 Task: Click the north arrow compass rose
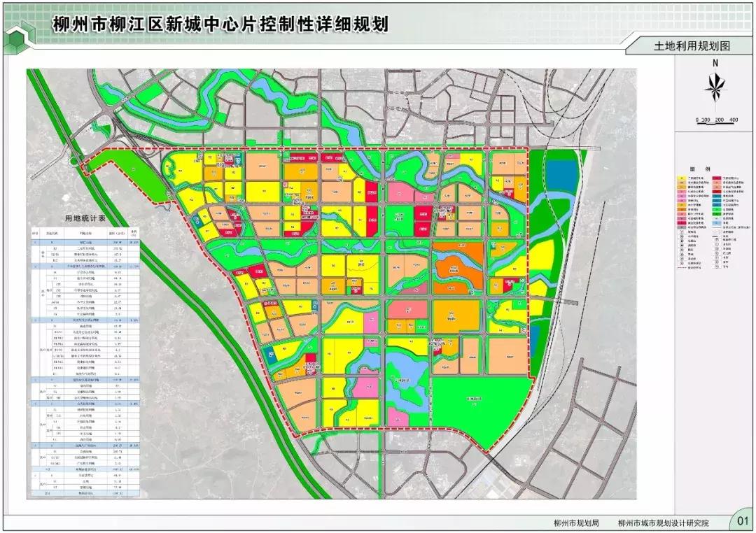[715, 87]
